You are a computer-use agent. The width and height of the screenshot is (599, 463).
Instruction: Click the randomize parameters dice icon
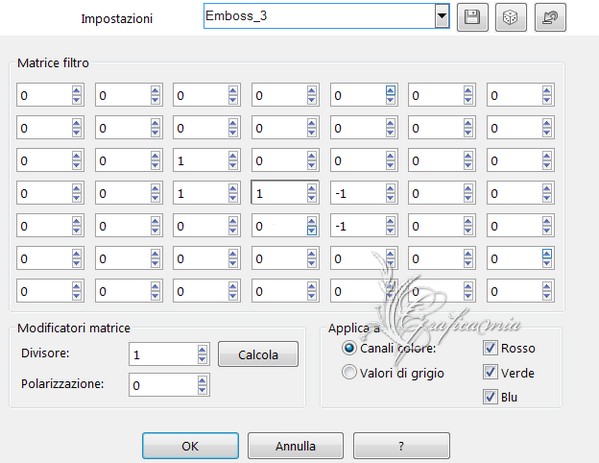(511, 17)
